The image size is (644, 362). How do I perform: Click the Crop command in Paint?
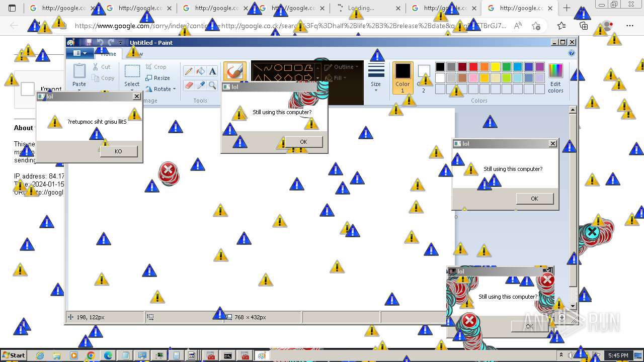[156, 67]
